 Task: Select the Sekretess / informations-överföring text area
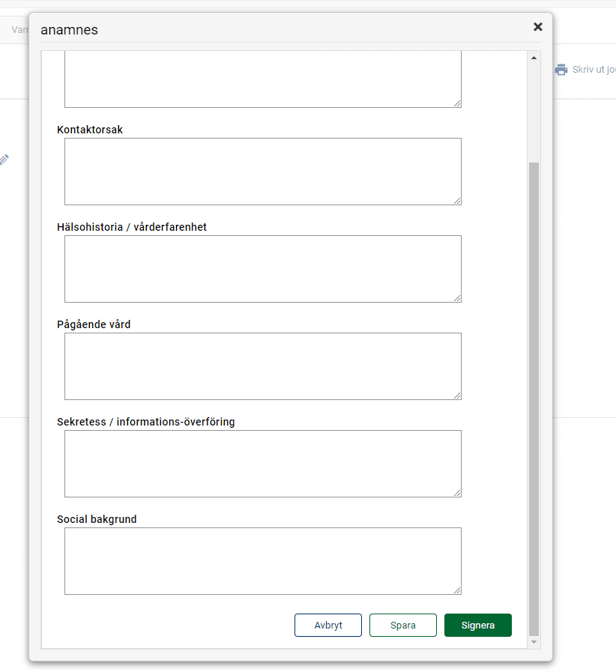point(263,464)
